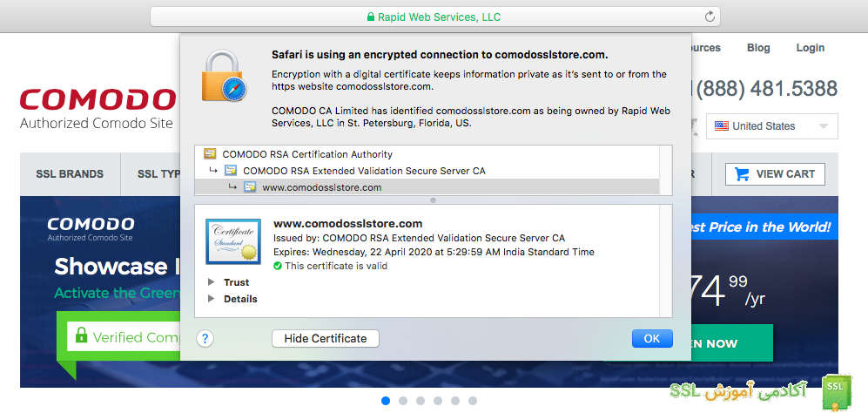The height and width of the screenshot is (413, 868).
Task: Click the VIEW CART button
Action: (775, 174)
